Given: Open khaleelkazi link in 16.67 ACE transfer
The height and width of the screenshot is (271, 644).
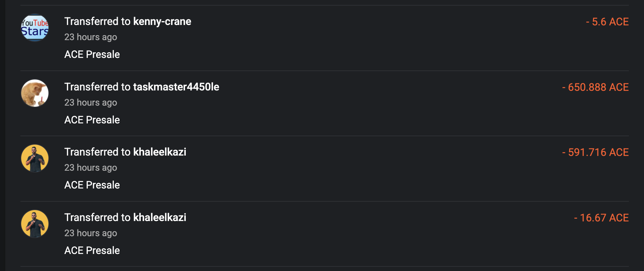Looking at the screenshot, I should point(160,218).
